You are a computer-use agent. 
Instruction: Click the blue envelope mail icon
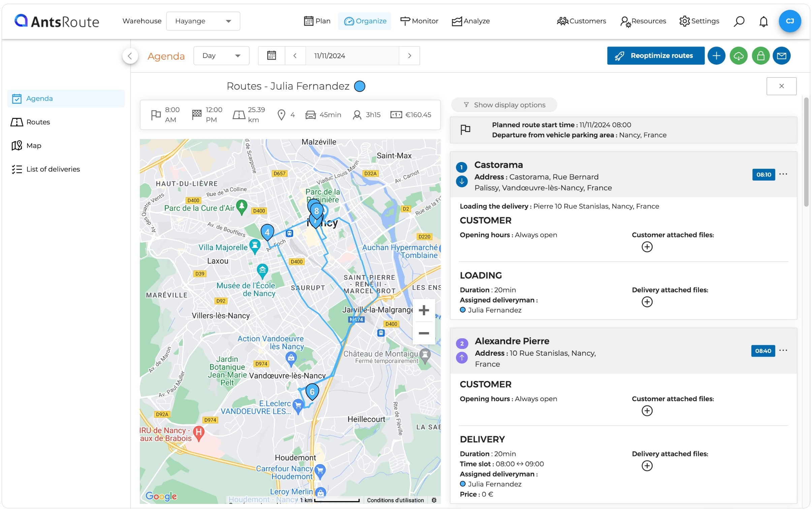(x=782, y=56)
